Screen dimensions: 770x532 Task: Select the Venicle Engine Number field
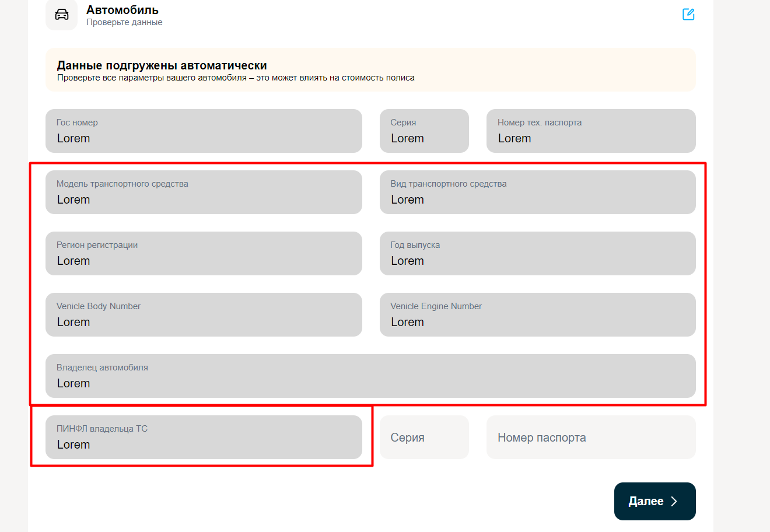coord(538,315)
